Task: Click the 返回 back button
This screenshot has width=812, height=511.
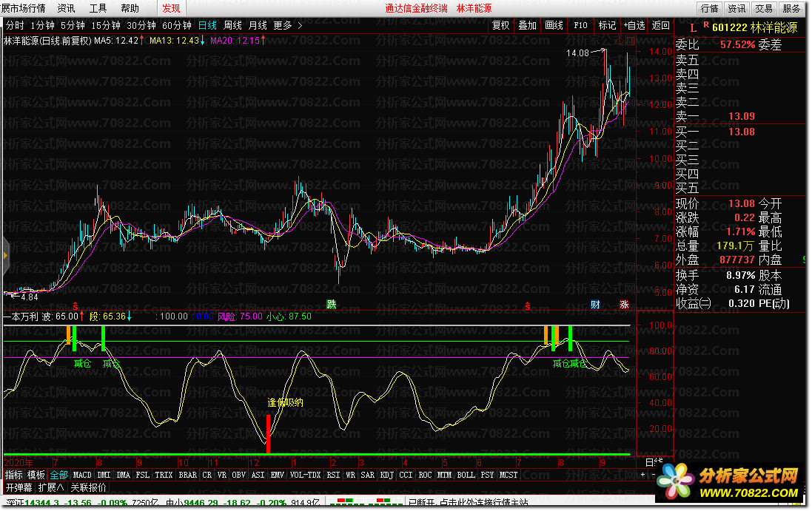Action: 661,25
